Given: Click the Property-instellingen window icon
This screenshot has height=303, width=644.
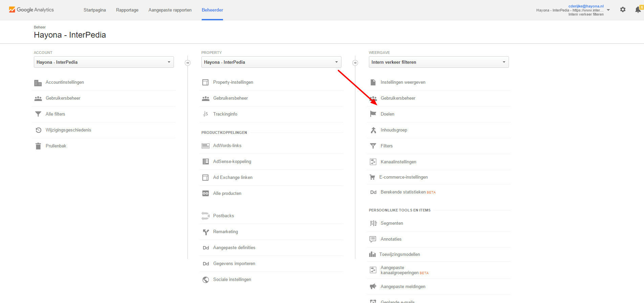Looking at the screenshot, I should pos(205,82).
